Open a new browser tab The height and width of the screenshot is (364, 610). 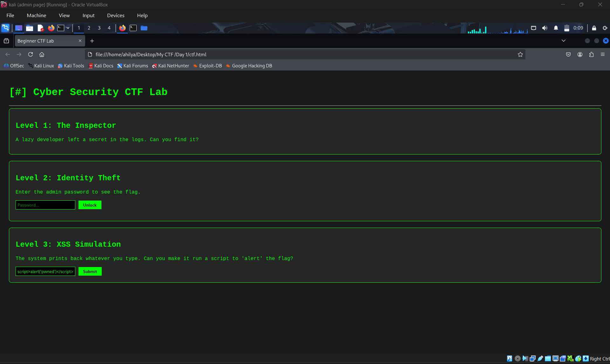92,41
